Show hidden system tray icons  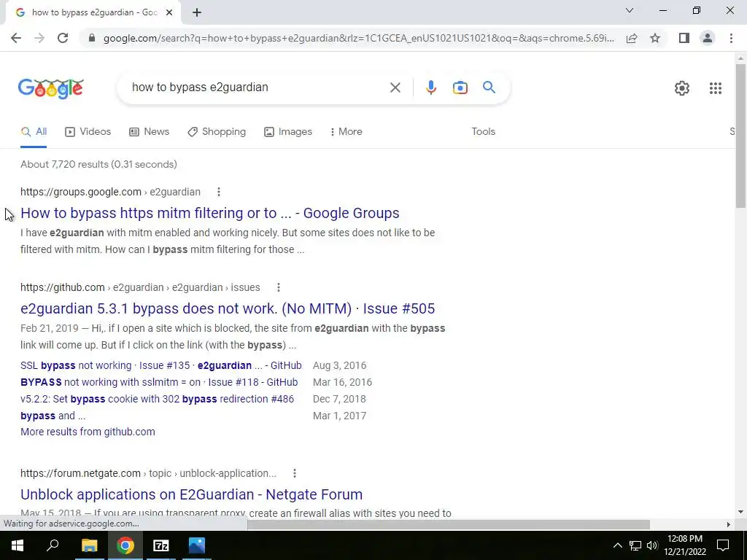(x=617, y=545)
